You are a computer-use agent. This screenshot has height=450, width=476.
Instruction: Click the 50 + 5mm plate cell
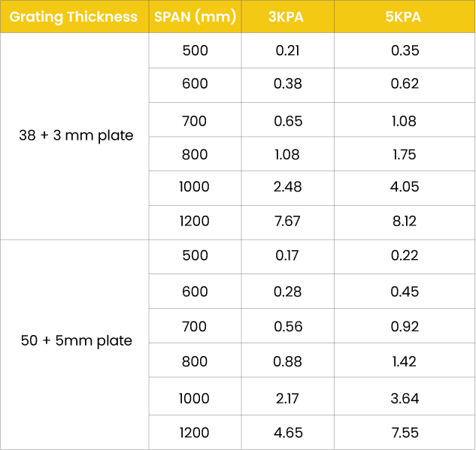[x=75, y=340]
